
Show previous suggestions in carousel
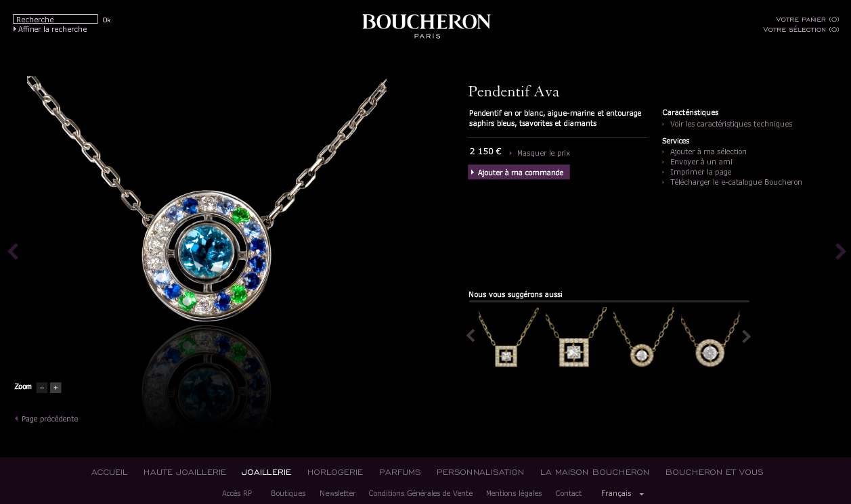(x=471, y=336)
